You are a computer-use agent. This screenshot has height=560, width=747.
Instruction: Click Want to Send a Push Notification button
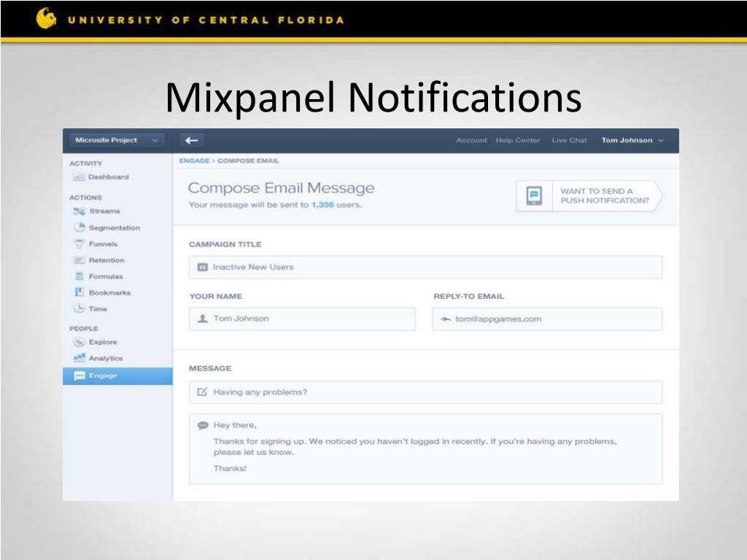(589, 195)
